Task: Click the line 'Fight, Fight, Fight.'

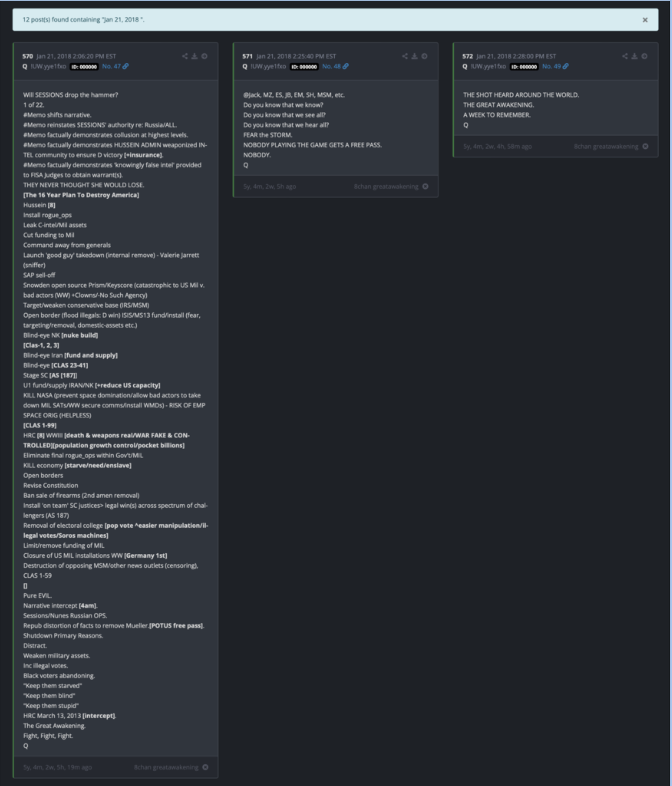Action: point(48,736)
